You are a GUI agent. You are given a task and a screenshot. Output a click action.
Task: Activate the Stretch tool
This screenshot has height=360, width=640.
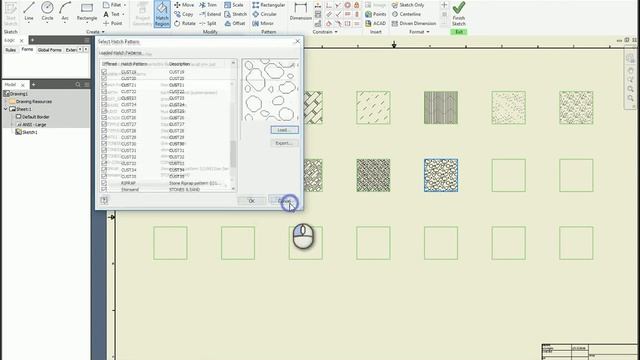pyautogui.click(x=236, y=14)
